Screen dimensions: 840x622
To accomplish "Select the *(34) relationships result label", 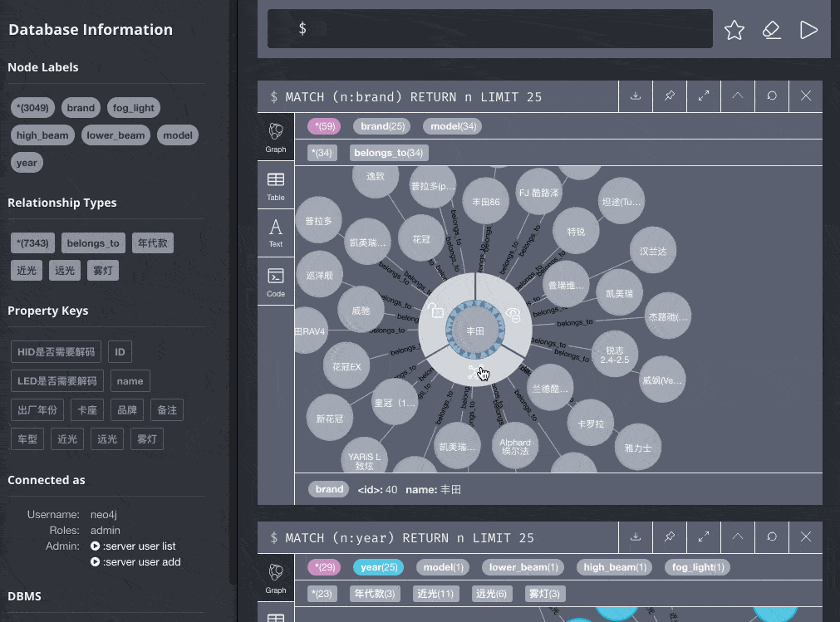I will pos(322,153).
